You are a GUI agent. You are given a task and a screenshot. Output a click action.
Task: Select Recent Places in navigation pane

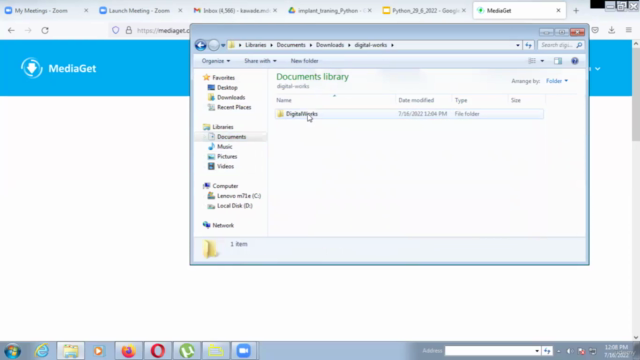234,107
